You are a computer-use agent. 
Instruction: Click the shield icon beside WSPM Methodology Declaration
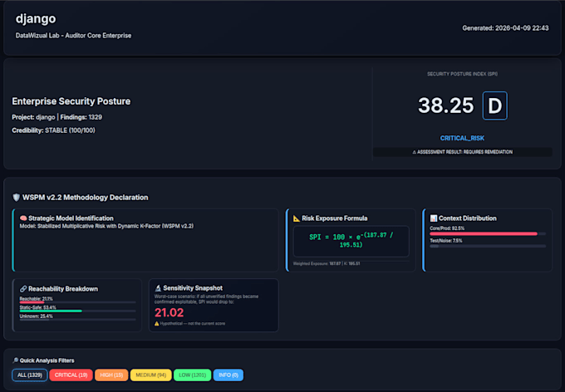tap(16, 198)
